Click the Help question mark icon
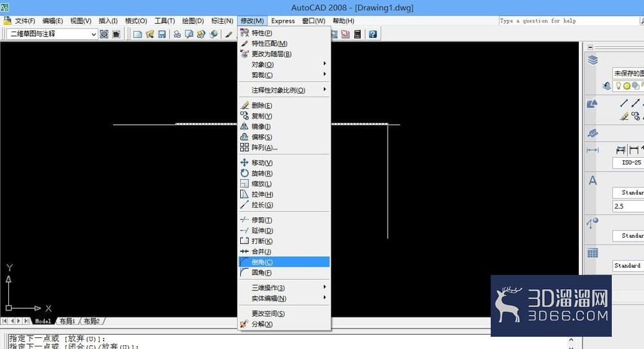Image resolution: width=644 pixels, height=349 pixels. [372, 34]
